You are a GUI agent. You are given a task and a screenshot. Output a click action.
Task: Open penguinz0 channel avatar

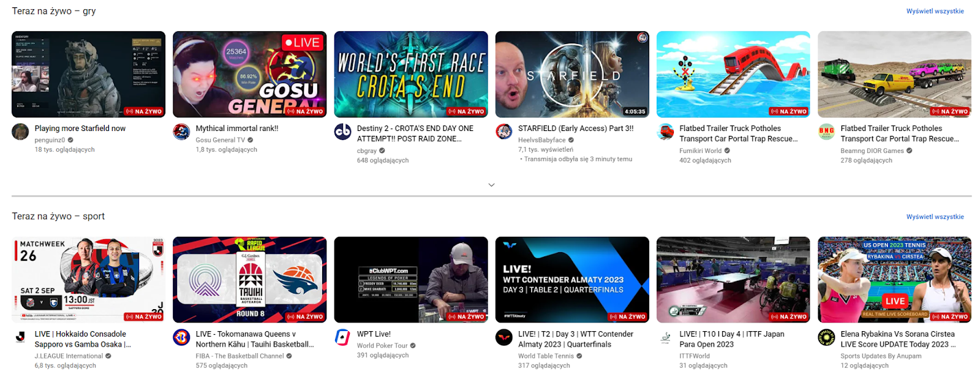[20, 132]
